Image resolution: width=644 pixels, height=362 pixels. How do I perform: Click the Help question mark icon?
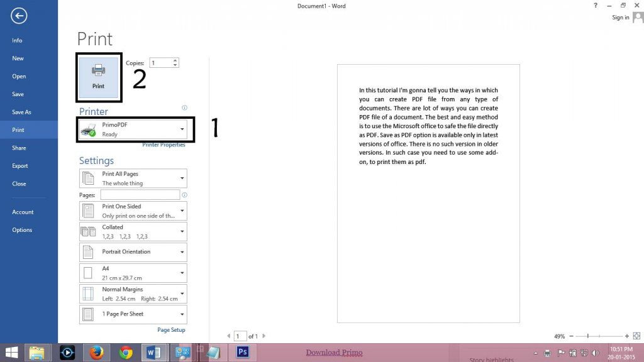tap(596, 5)
